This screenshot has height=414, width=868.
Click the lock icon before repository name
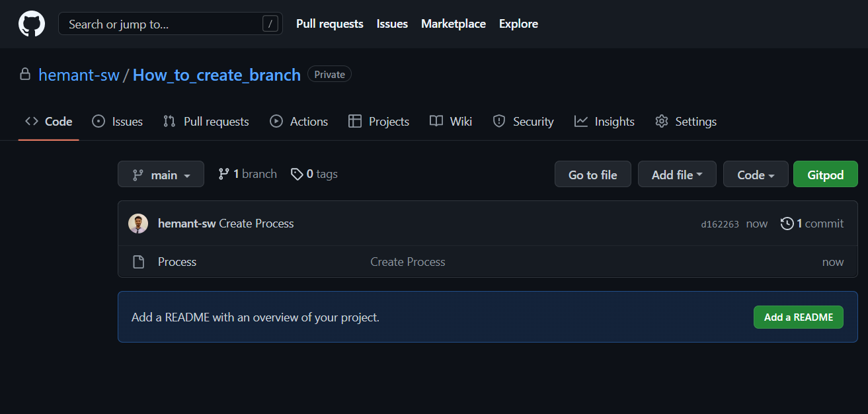pyautogui.click(x=25, y=74)
